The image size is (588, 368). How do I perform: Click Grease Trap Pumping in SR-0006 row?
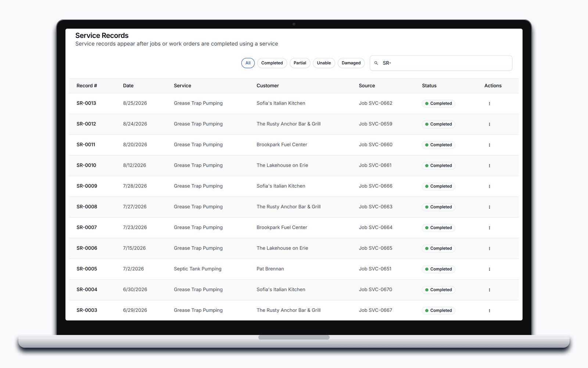(198, 248)
